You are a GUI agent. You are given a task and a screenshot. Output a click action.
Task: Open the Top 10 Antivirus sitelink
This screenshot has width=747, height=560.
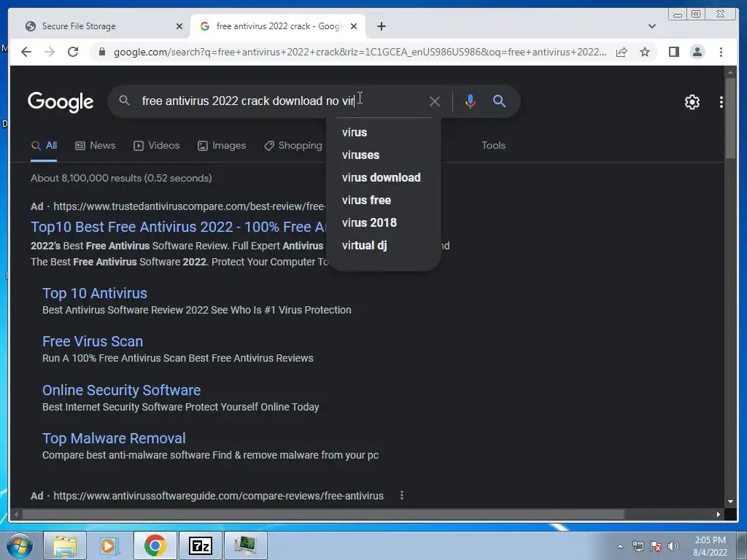95,293
